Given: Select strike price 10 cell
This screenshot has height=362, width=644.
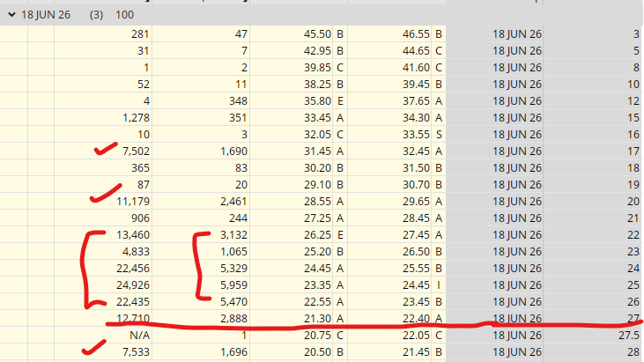Looking at the screenshot, I should (633, 85).
